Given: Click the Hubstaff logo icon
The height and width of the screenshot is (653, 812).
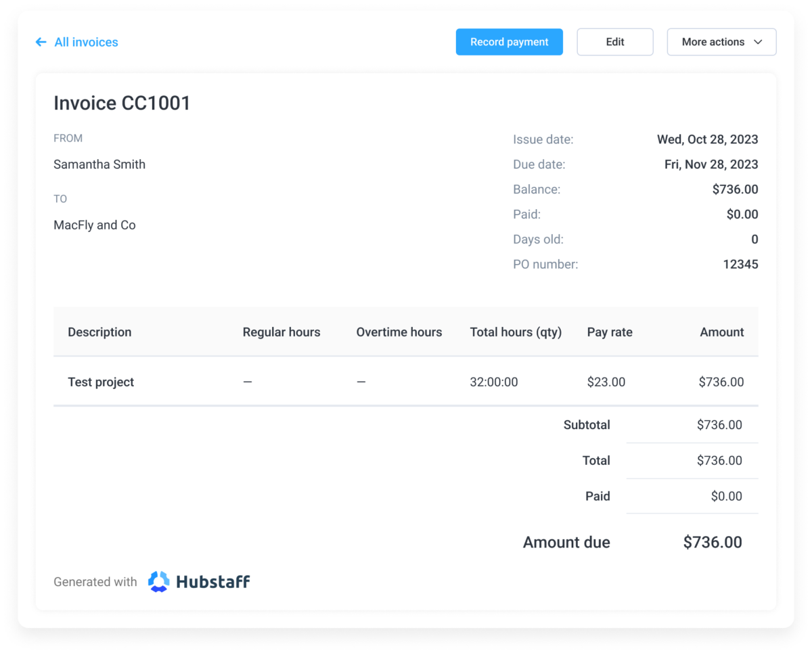Looking at the screenshot, I should [158, 581].
